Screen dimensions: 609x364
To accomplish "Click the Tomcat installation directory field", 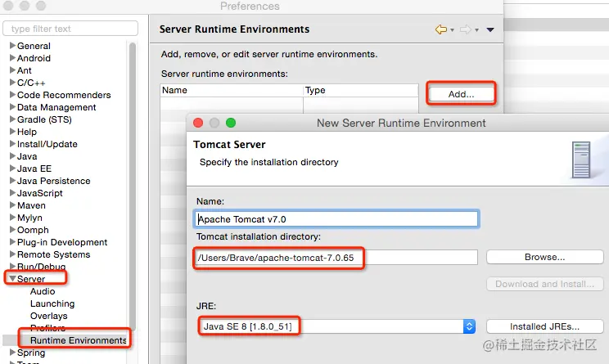I will (x=336, y=258).
